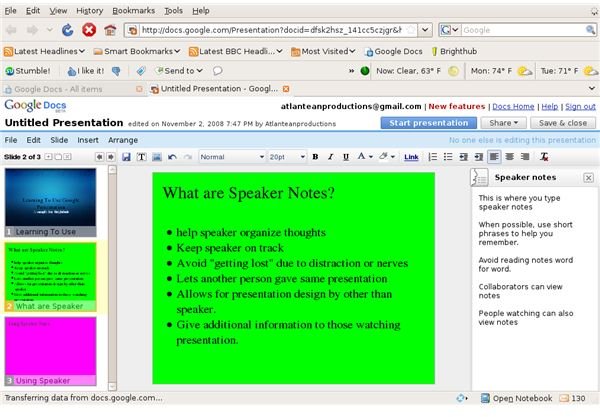Click the browser reload icon

click(68, 30)
